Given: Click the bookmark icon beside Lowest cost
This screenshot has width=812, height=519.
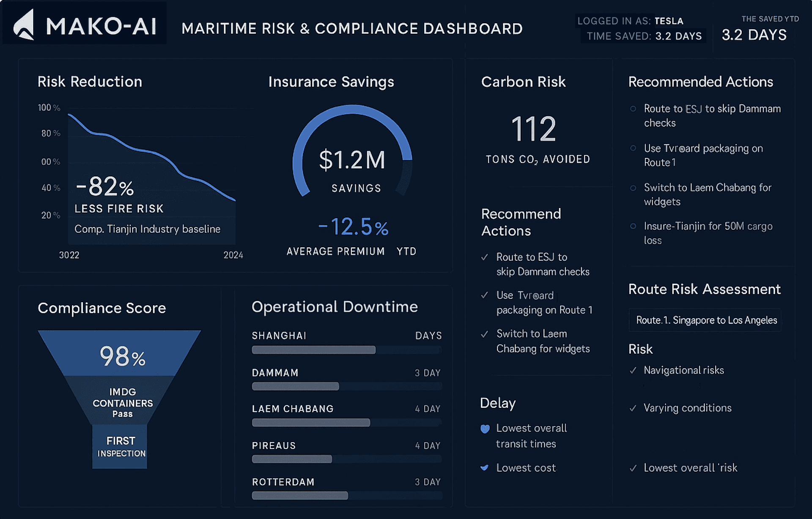Looking at the screenshot, I should pos(485,467).
